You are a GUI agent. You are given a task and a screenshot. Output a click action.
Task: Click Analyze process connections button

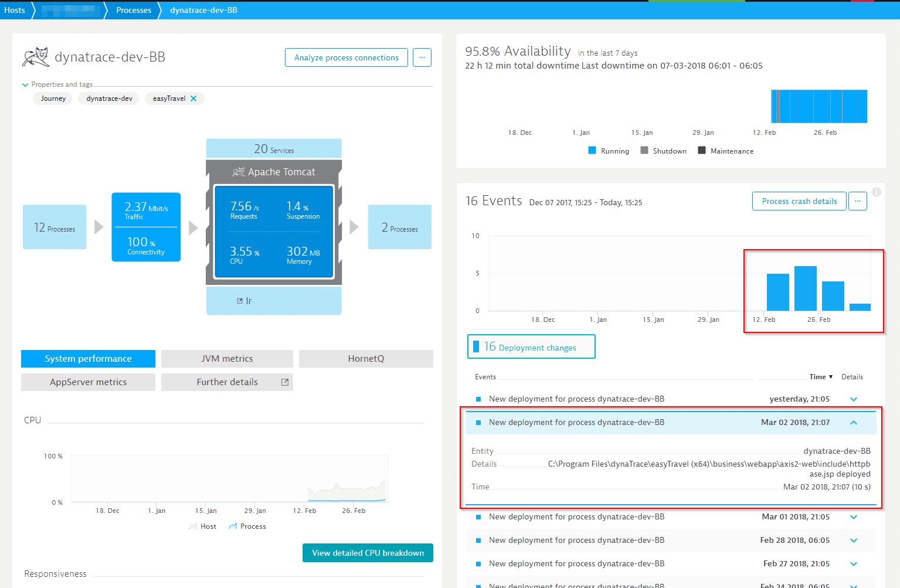[347, 57]
